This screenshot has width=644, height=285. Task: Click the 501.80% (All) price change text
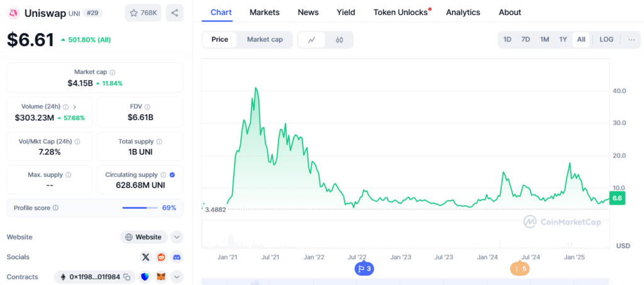tap(88, 40)
